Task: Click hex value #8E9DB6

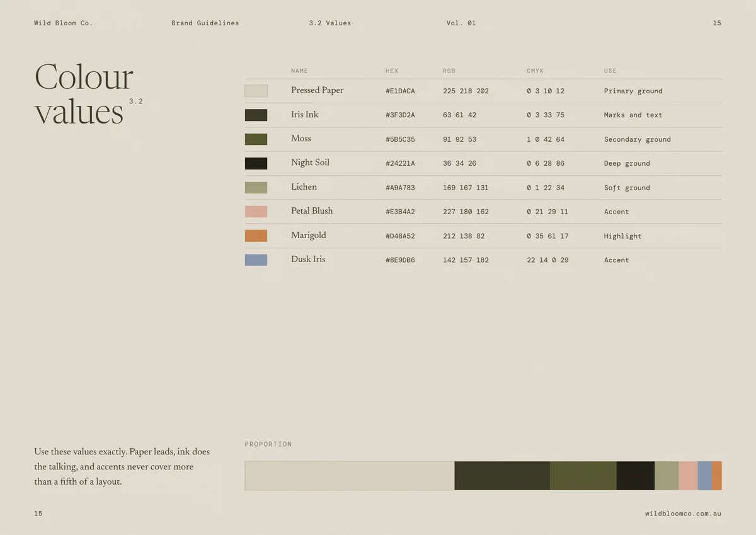Action: coord(400,260)
